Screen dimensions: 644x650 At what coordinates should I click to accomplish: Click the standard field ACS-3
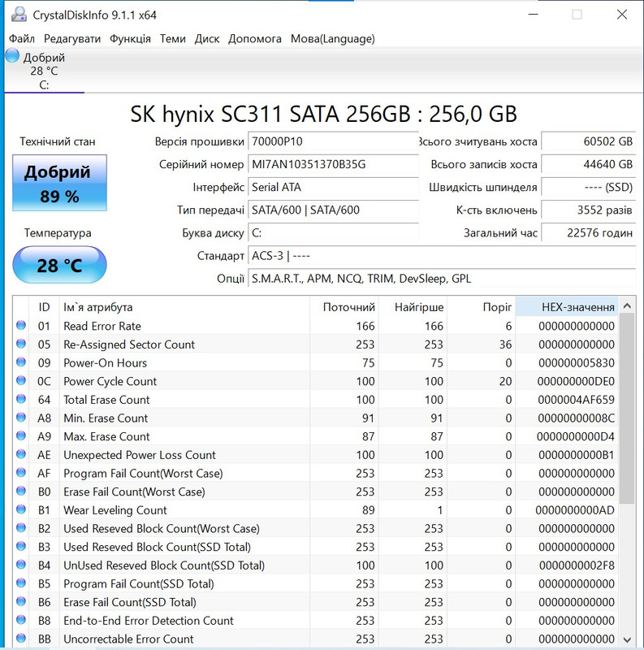pos(442,256)
